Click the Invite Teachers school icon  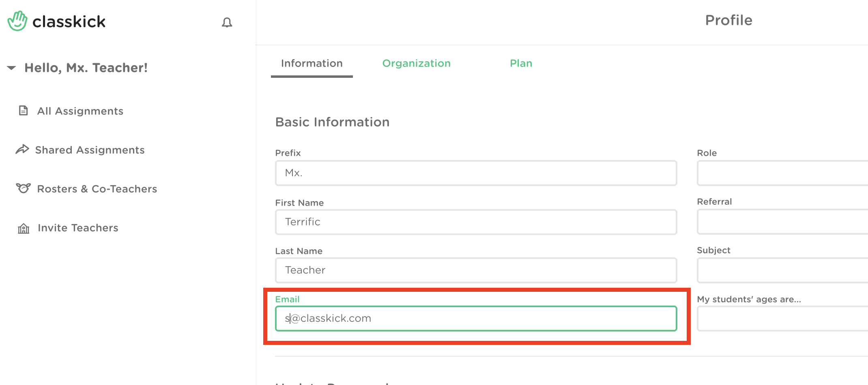(24, 228)
